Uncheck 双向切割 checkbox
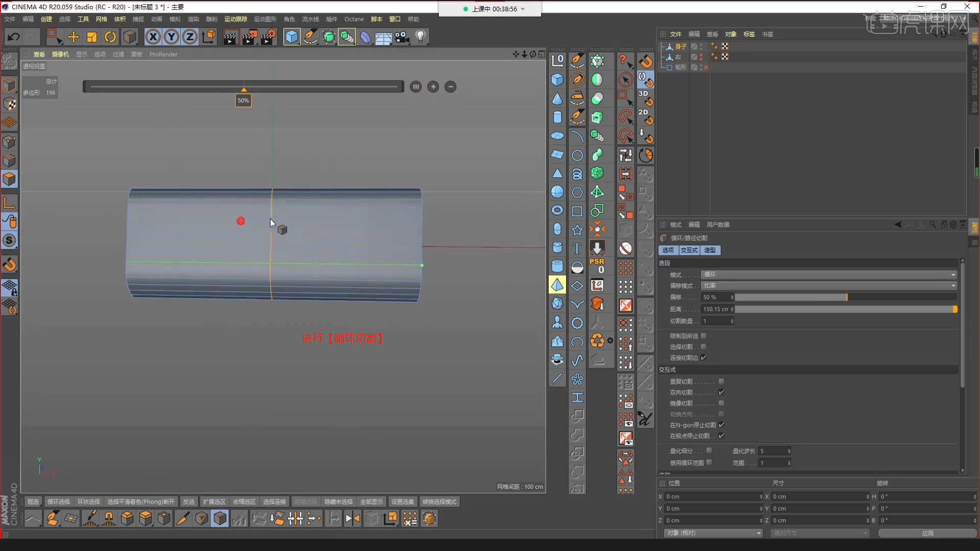Screen dimensions: 980x551 point(721,392)
